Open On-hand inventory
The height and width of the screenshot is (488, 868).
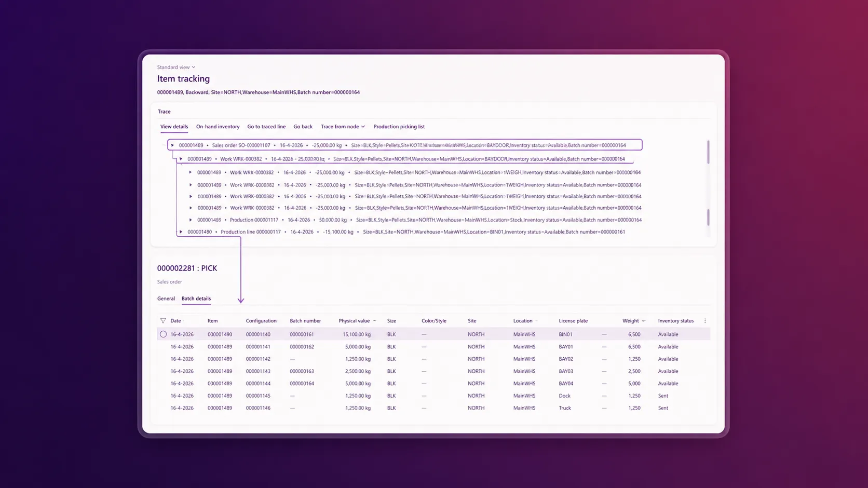[x=218, y=127]
